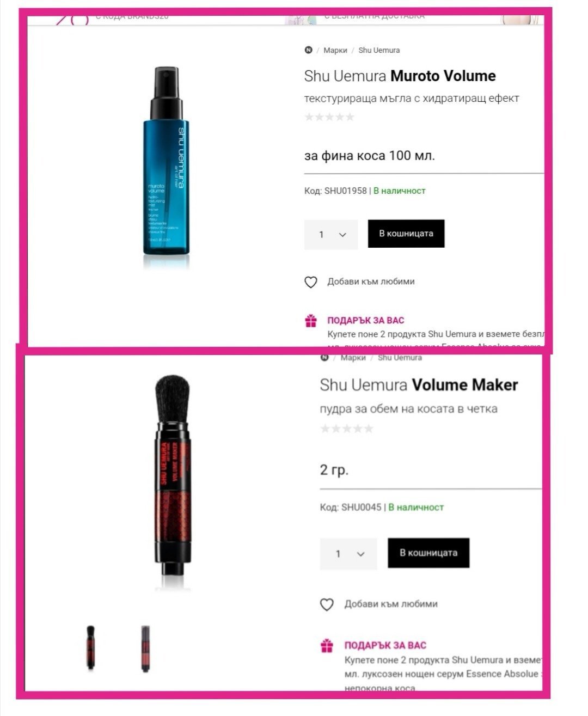Viewport: 588px width, 716px height.
Task: Click Добави към любими under Volume Maker
Action: pos(391,604)
